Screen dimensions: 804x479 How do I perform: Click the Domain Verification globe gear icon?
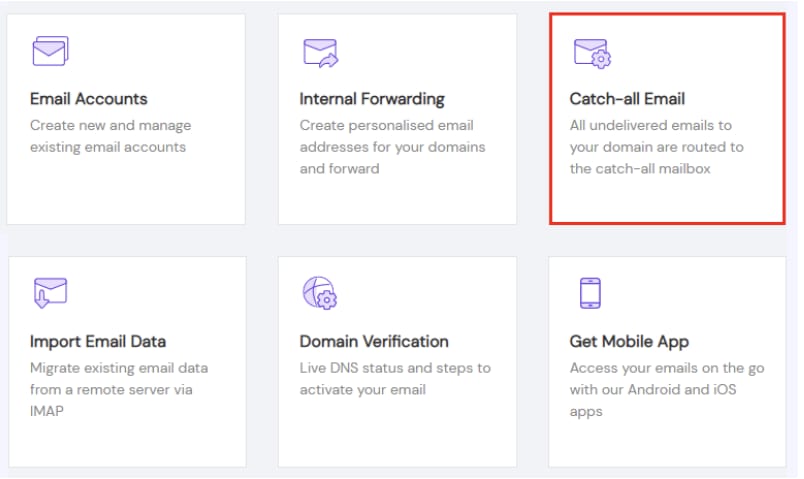pos(319,293)
